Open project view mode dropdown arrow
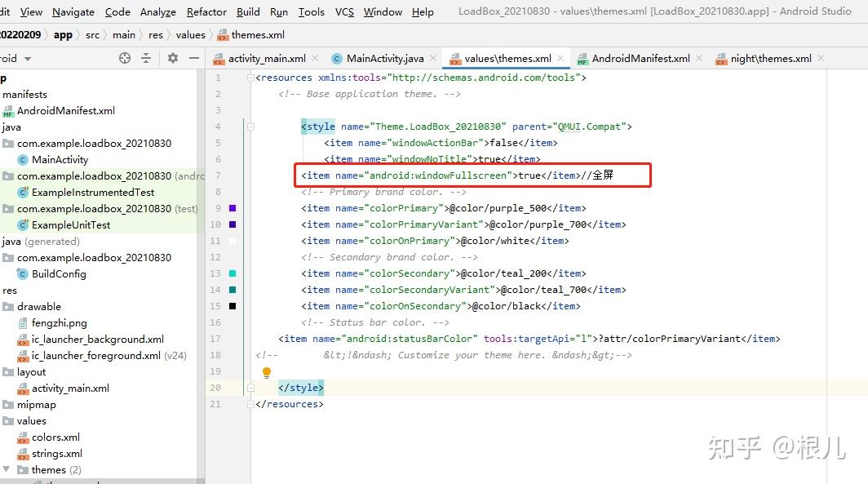 coord(28,59)
